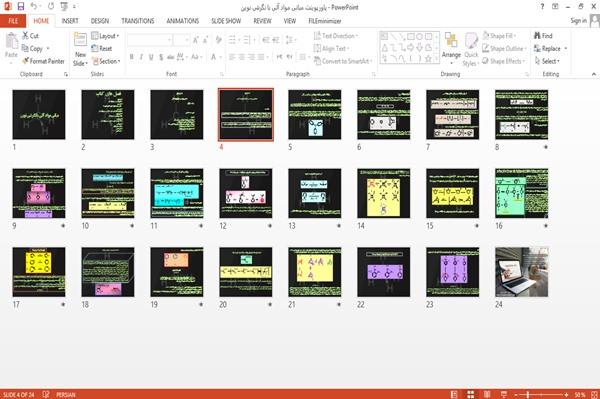Click animation star under slide 9

pos(63,226)
